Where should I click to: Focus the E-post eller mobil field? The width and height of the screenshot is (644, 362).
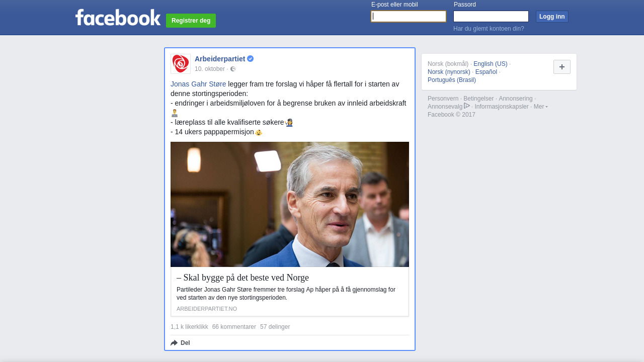click(409, 17)
